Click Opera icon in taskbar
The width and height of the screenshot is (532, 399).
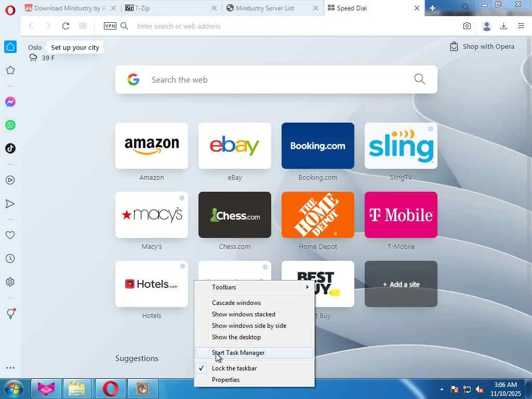pyautogui.click(x=111, y=389)
